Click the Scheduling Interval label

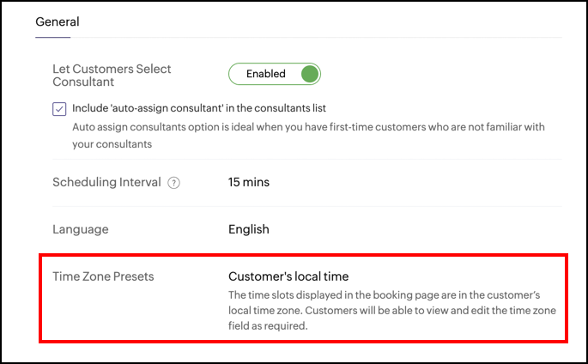coord(106,182)
